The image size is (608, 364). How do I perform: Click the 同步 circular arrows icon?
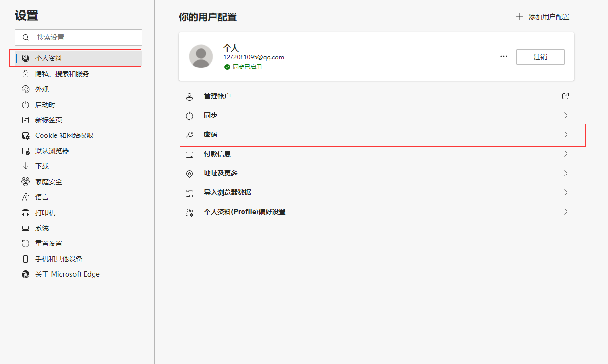[189, 115]
